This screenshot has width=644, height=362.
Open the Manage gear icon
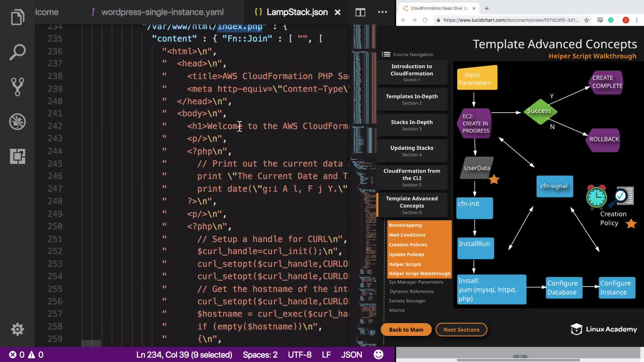(17, 329)
